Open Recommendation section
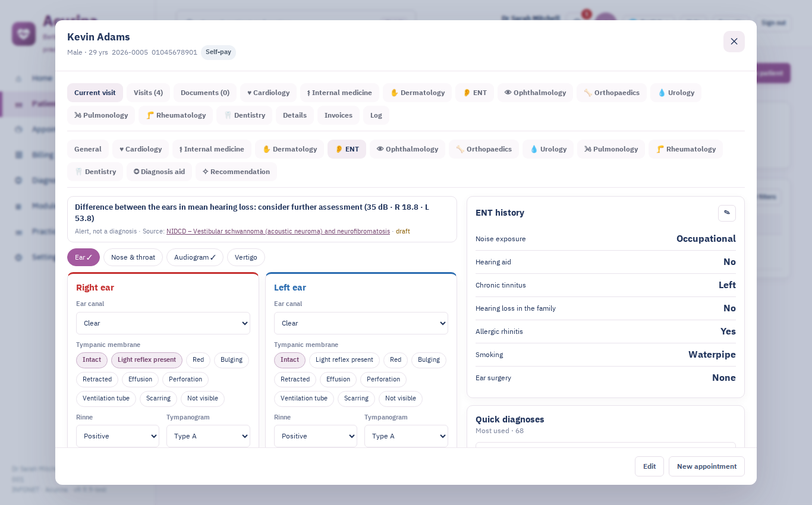The image size is (812, 505). coord(236,172)
